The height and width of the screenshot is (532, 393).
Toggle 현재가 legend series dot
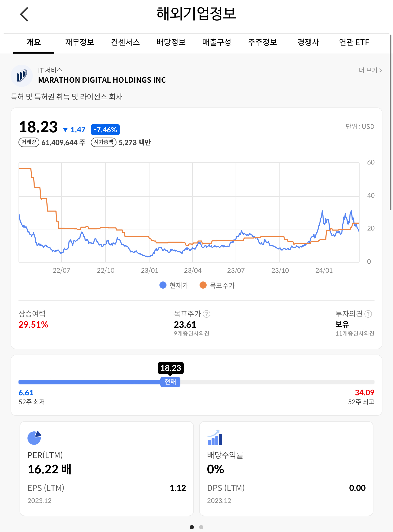coord(163,285)
